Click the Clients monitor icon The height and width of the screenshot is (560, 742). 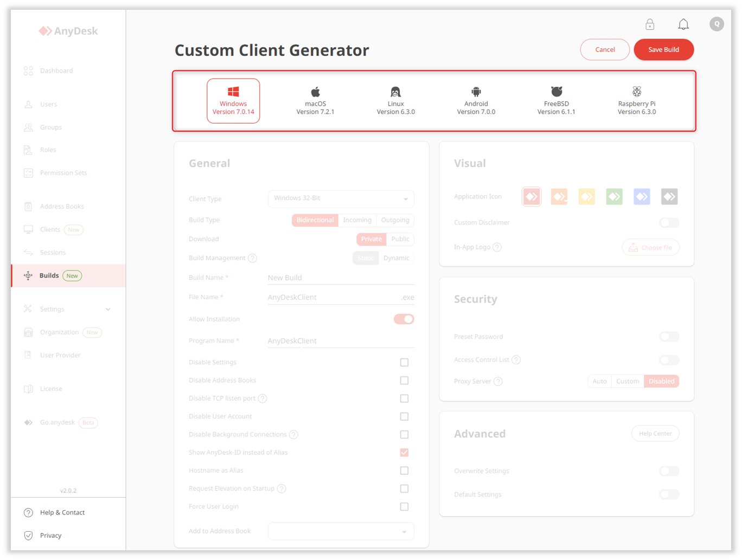pos(28,229)
